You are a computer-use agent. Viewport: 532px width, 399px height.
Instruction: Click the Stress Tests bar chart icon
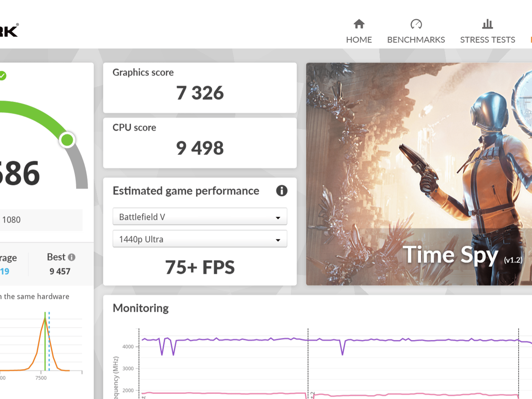point(487,24)
